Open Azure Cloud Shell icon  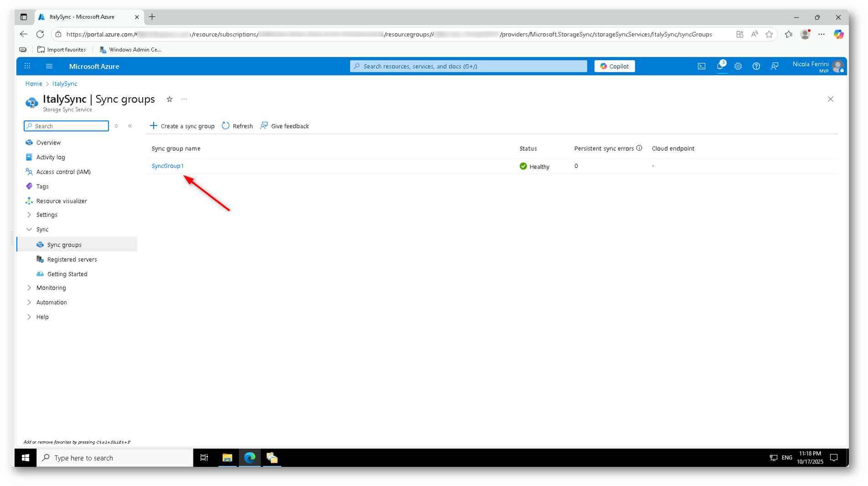coord(701,67)
